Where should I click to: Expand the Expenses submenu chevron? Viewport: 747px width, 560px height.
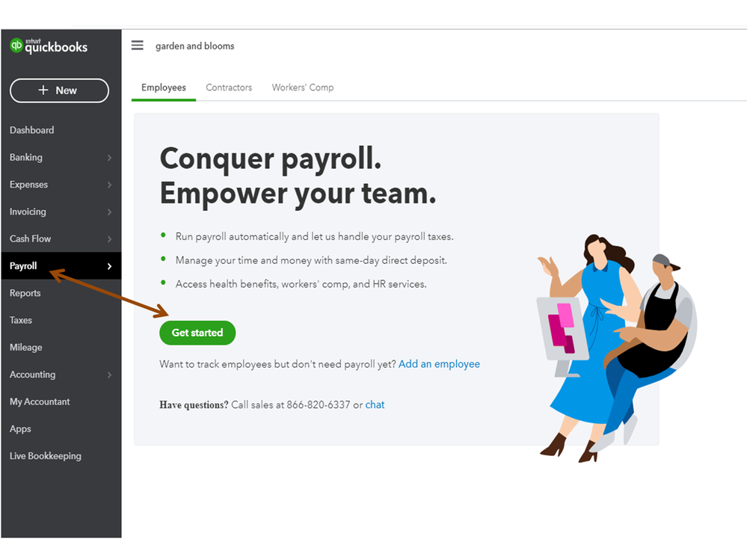pos(110,185)
